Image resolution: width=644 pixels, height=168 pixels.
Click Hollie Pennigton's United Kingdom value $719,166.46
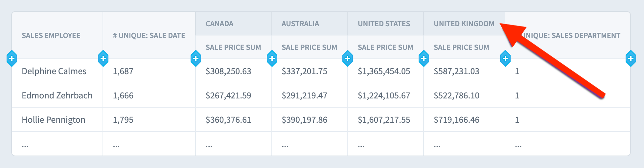[x=456, y=120]
